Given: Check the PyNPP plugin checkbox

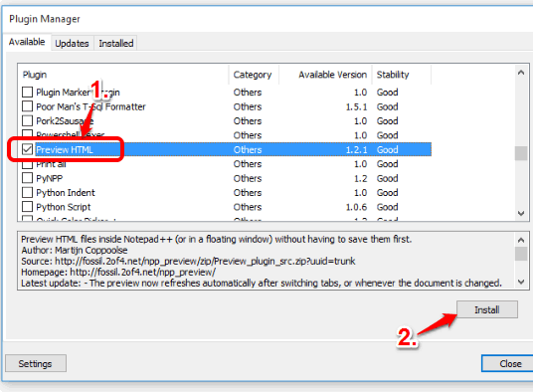Looking at the screenshot, I should point(27,178).
